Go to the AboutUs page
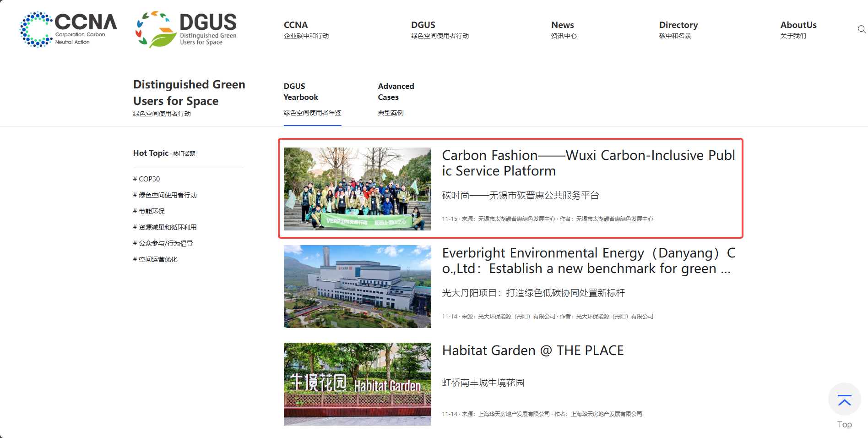Screen dimensions: 868x438 (x=798, y=29)
